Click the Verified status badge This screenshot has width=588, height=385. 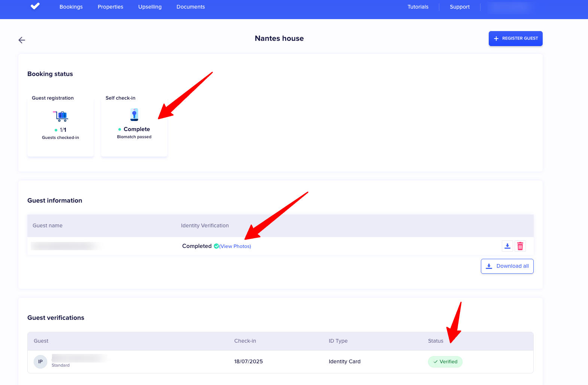pos(445,362)
